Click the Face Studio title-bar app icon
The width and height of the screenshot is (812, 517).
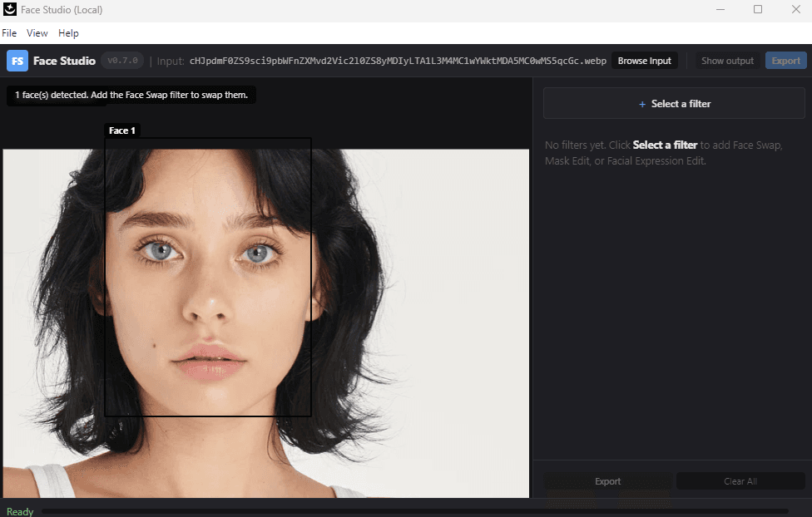[10, 9]
